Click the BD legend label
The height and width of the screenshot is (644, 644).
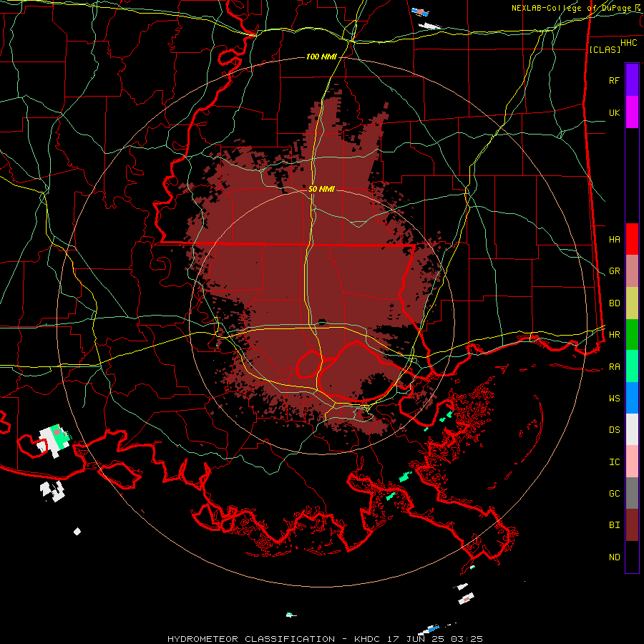click(x=614, y=303)
